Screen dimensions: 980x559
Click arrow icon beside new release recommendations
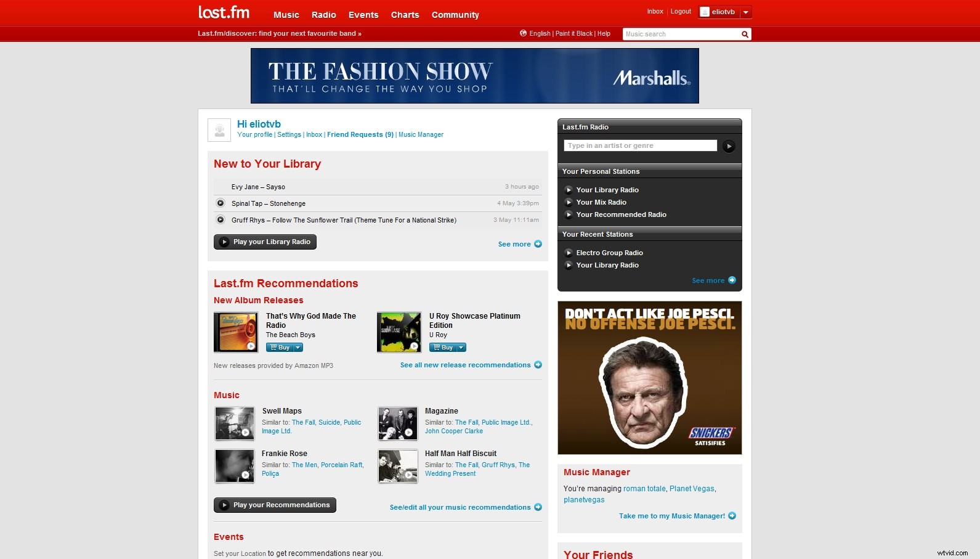click(x=538, y=365)
